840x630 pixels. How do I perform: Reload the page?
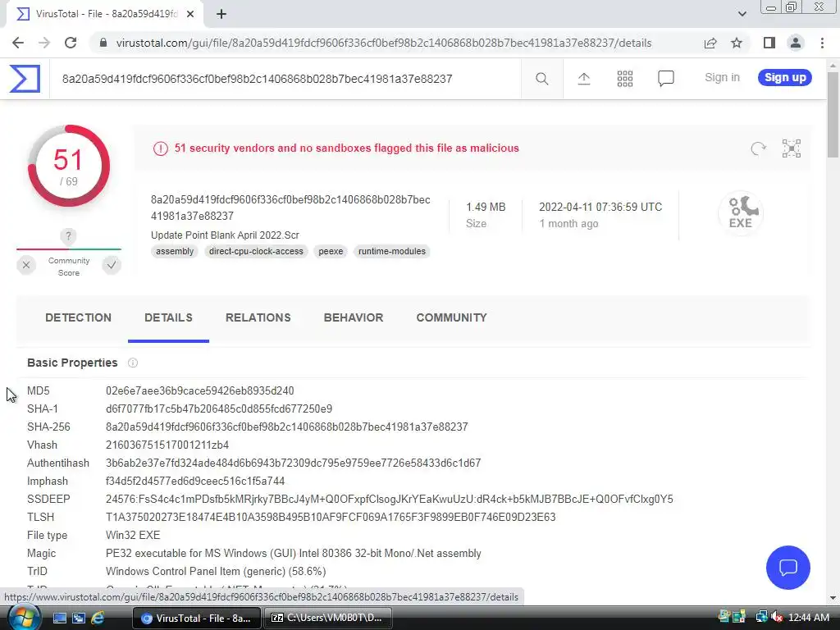click(71, 43)
